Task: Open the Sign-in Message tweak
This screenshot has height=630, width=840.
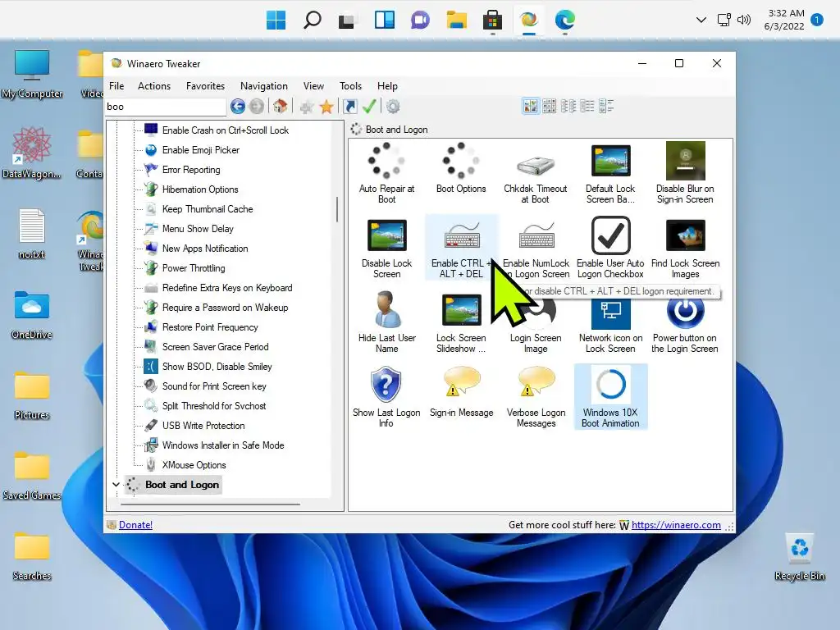Action: pyautogui.click(x=461, y=392)
